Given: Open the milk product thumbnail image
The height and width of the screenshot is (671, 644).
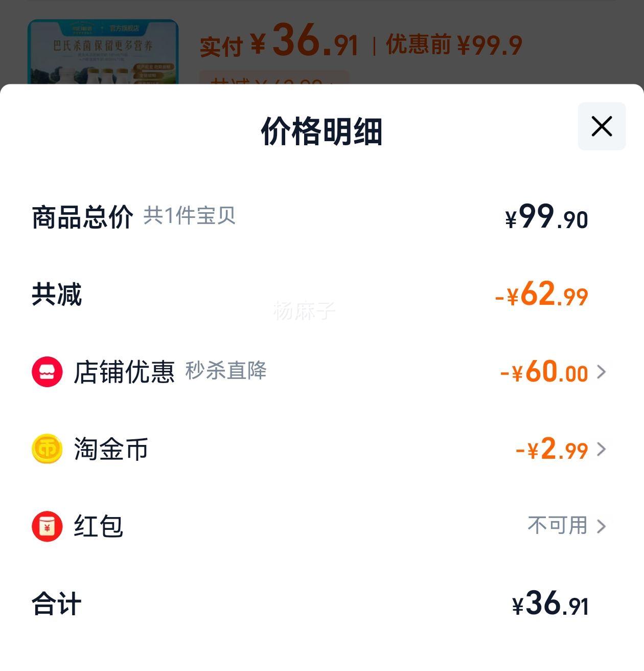Looking at the screenshot, I should [x=103, y=52].
